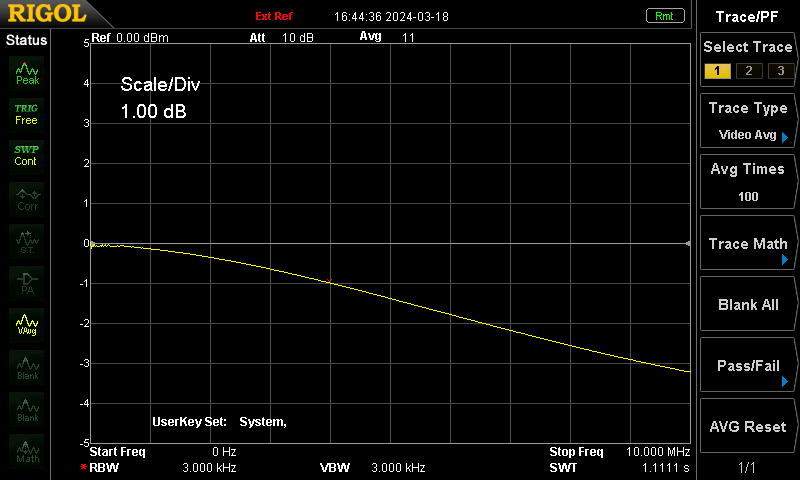Switch to trace number 3
The image size is (800, 480).
pos(781,71)
